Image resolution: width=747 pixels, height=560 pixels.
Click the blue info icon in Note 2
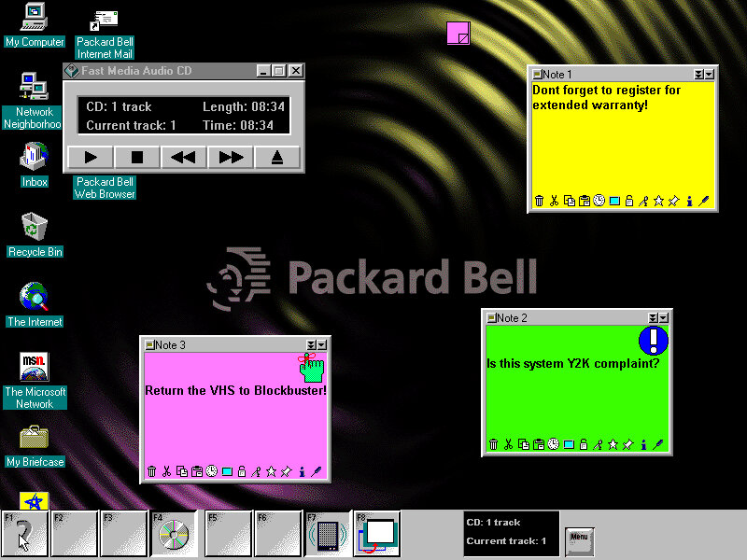[x=642, y=444]
